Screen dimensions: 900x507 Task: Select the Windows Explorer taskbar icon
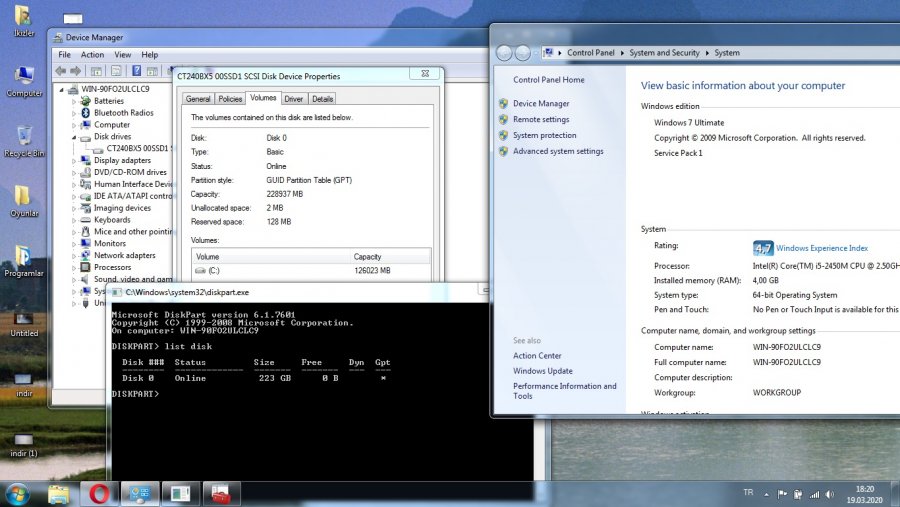[x=59, y=493]
